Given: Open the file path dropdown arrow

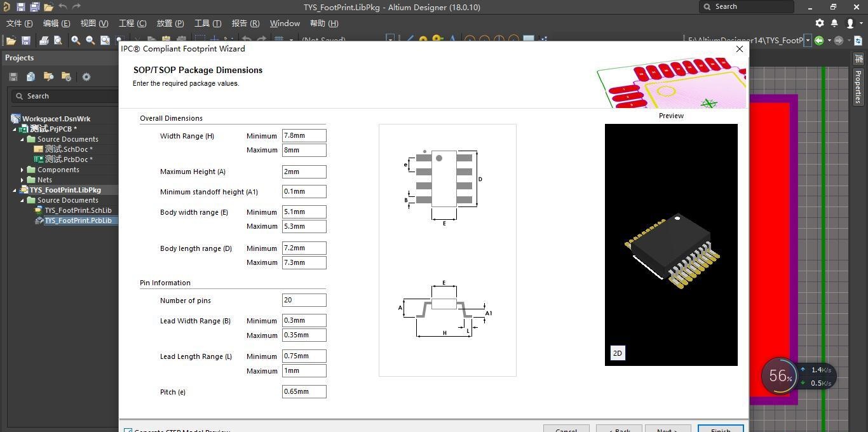Looking at the screenshot, I should 808,41.
